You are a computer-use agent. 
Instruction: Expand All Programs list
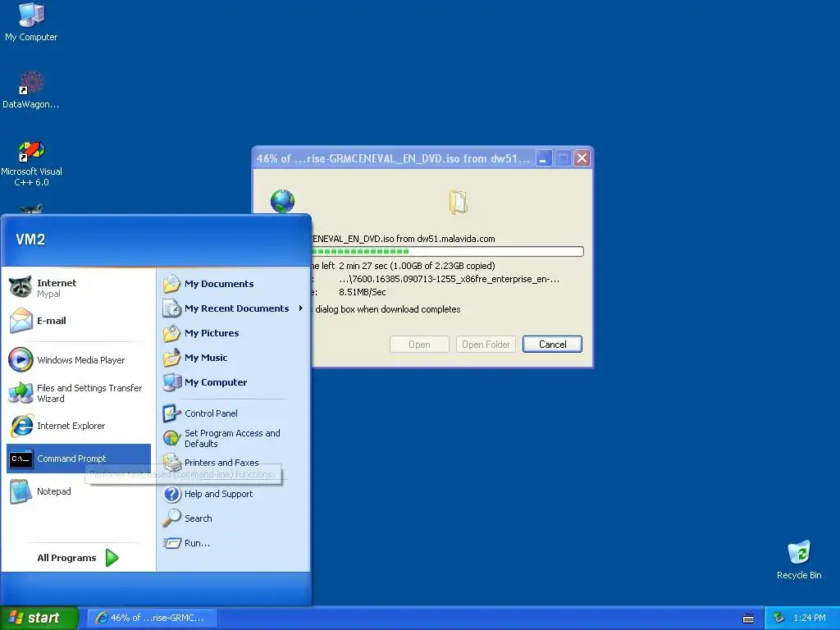(78, 558)
